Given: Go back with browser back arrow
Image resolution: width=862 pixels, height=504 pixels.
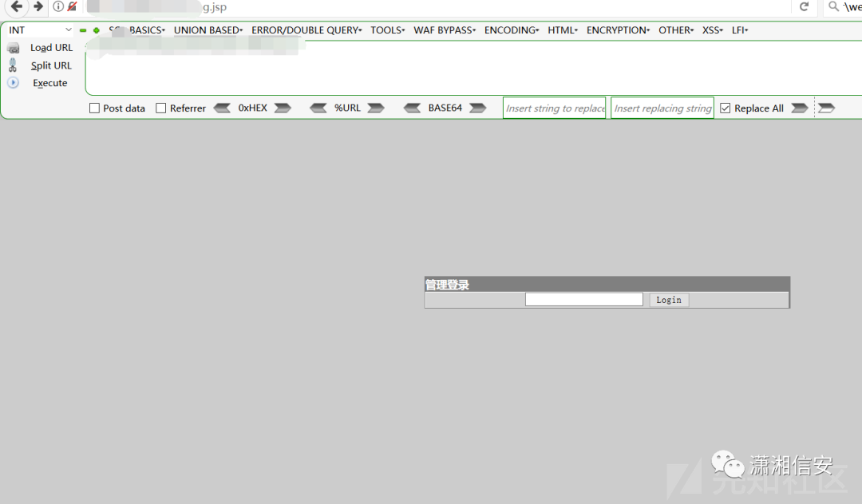Looking at the screenshot, I should coord(17,6).
